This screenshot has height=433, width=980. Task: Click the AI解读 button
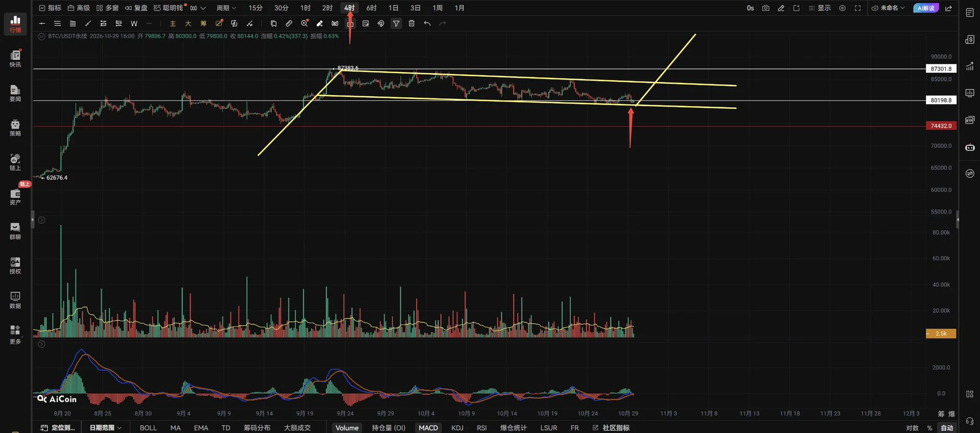pyautogui.click(x=926, y=8)
